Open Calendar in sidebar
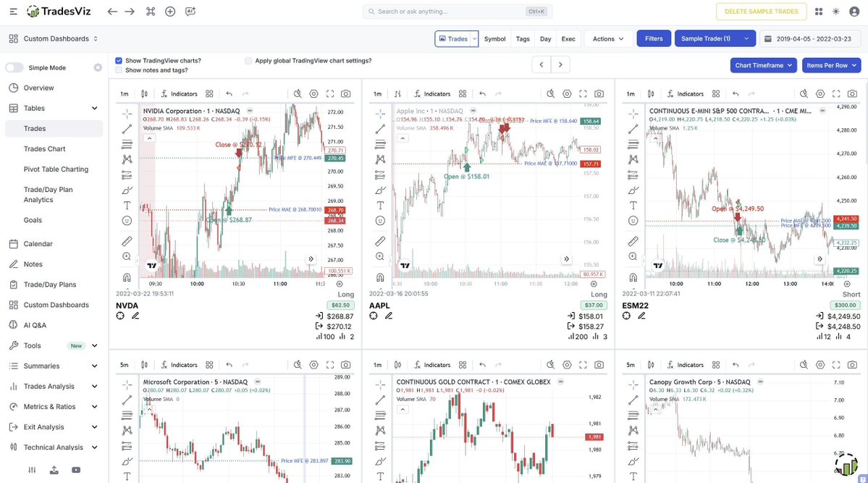The height and width of the screenshot is (483, 868). (x=38, y=244)
